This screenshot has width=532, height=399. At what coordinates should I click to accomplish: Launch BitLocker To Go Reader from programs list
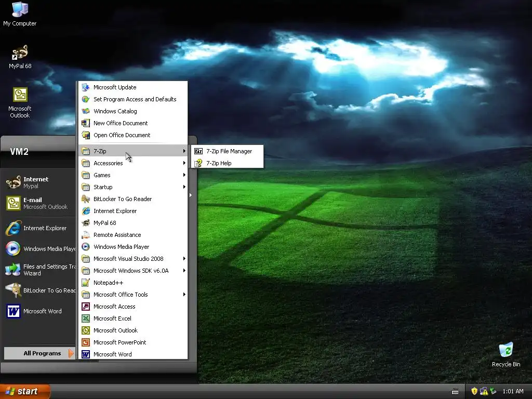click(x=133, y=199)
